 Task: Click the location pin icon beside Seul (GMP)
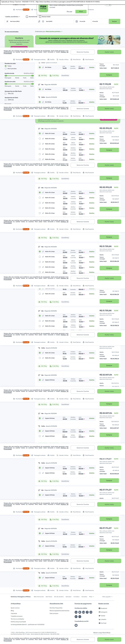43,22
